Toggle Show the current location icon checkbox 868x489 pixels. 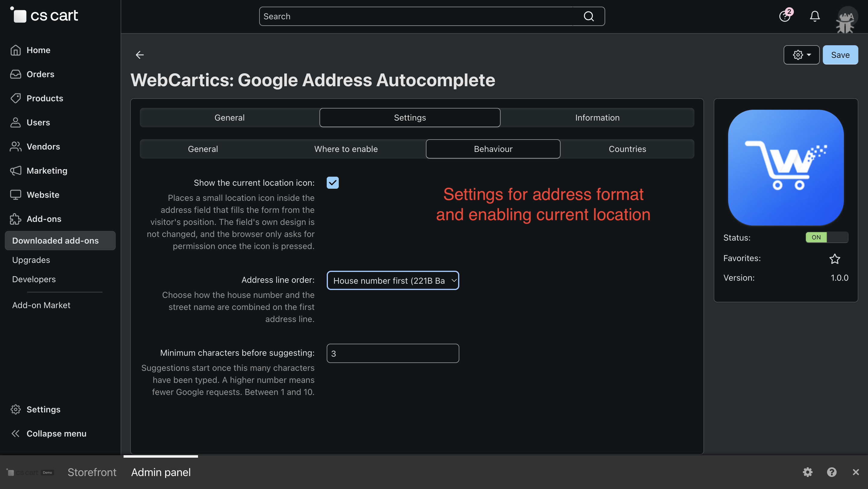[x=332, y=183]
